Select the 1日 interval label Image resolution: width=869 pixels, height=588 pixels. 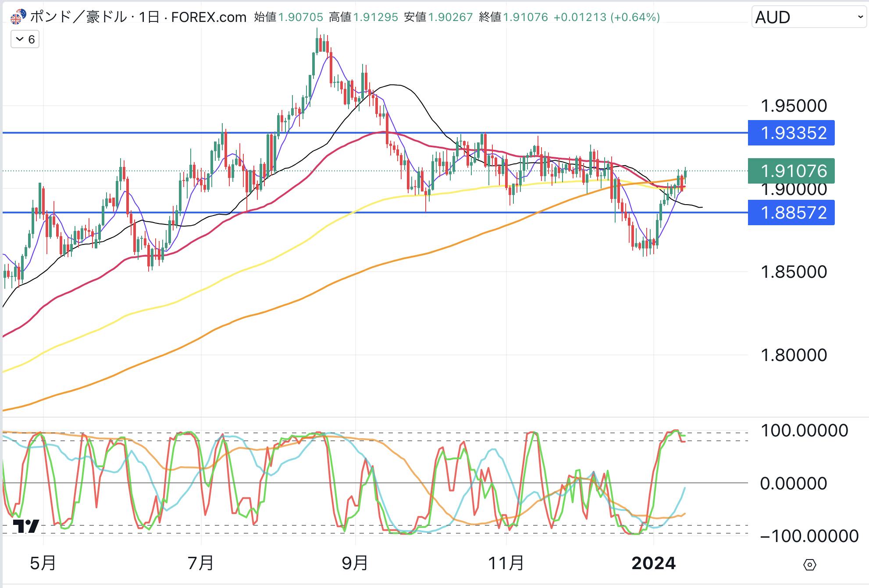click(149, 17)
